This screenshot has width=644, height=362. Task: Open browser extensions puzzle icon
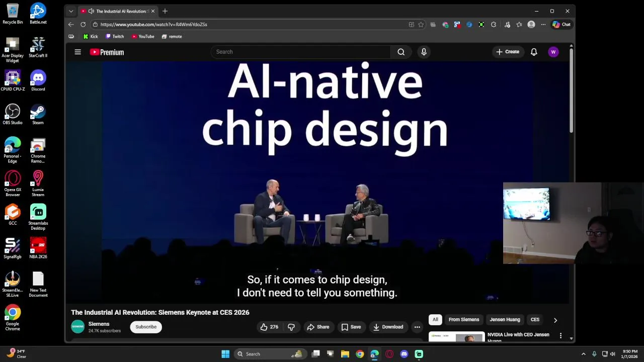click(494, 24)
